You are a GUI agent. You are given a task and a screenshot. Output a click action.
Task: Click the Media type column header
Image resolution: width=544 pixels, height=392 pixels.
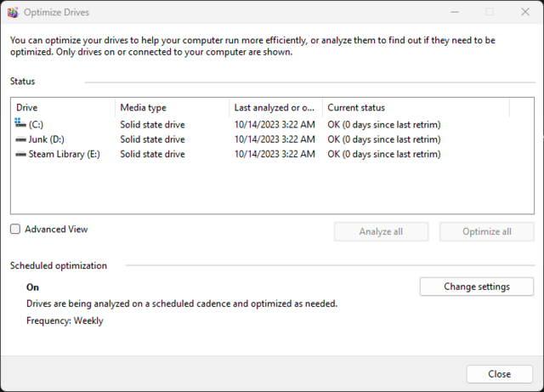[173, 108]
